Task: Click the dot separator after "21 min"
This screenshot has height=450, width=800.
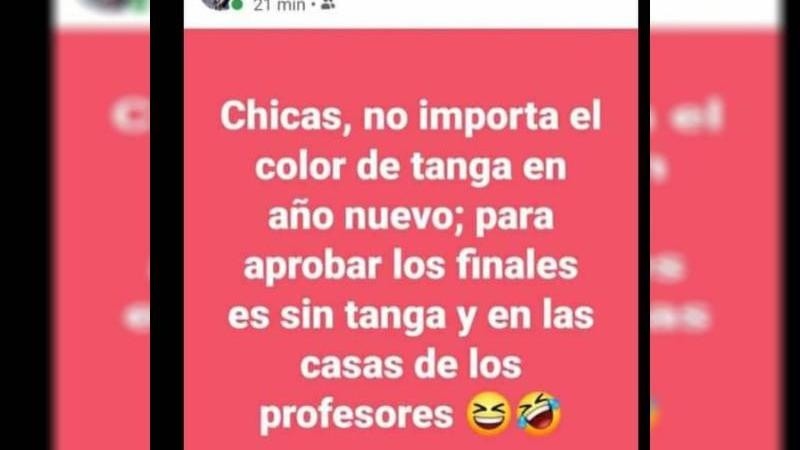Action: [x=314, y=6]
